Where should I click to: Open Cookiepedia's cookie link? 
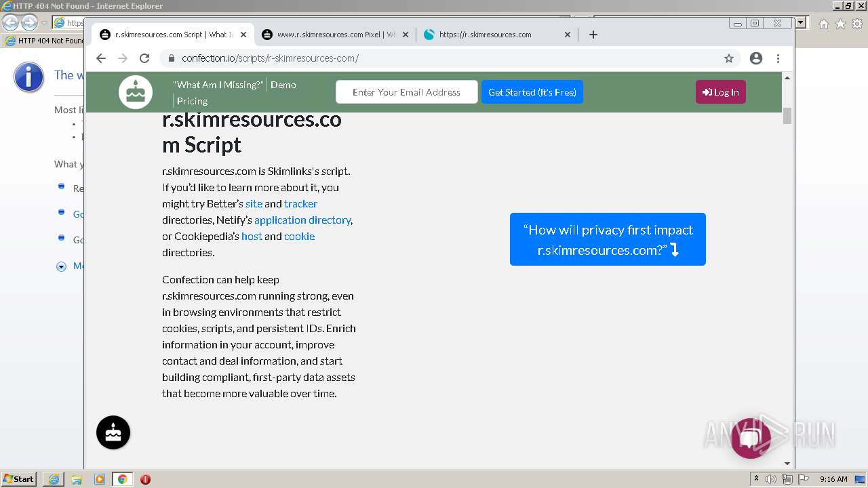(300, 237)
